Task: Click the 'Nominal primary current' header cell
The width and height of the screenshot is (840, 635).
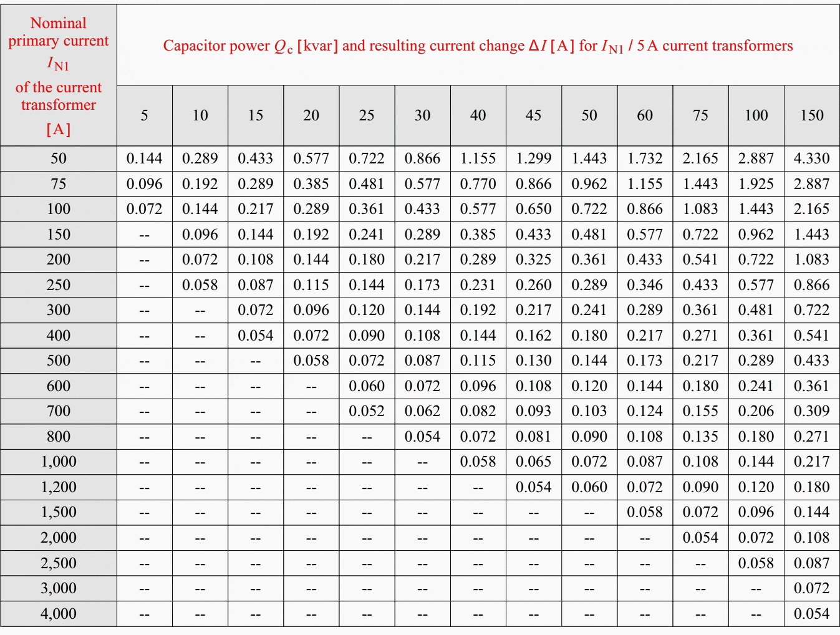Action: coord(59,75)
